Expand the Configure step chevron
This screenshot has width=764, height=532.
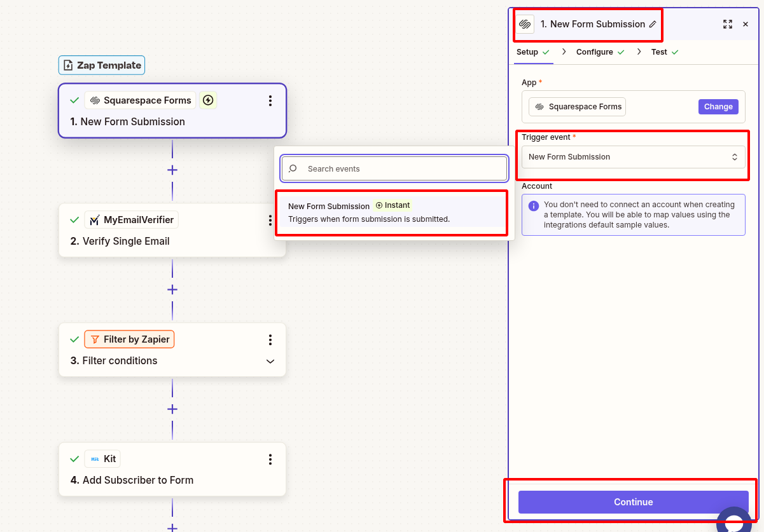click(639, 51)
